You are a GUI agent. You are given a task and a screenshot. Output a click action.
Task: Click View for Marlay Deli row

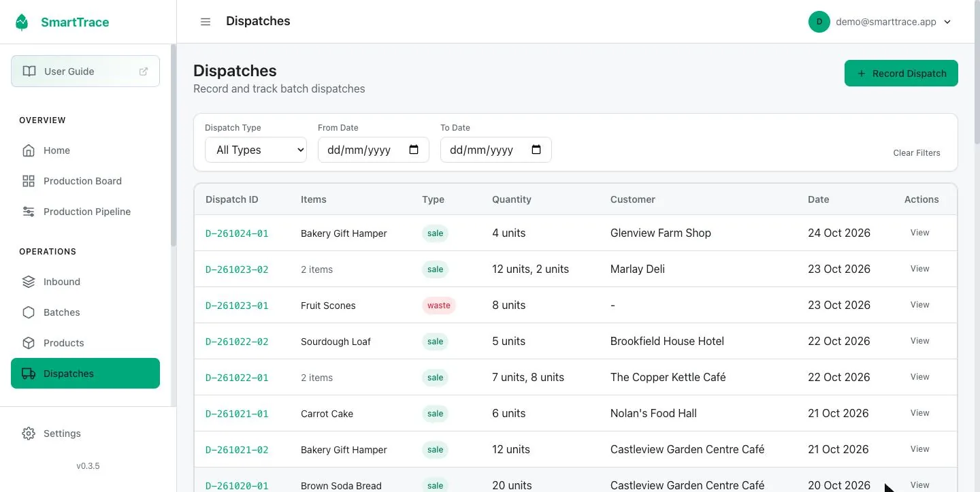[x=919, y=269]
